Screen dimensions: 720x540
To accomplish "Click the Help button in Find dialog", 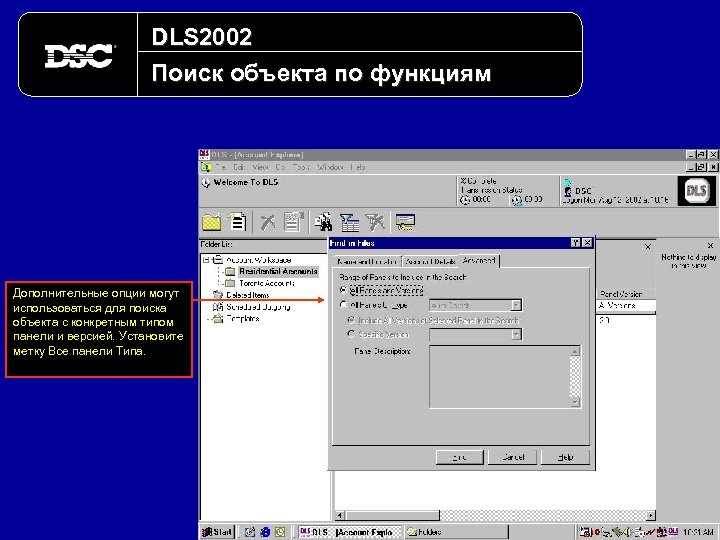I will coord(566,457).
